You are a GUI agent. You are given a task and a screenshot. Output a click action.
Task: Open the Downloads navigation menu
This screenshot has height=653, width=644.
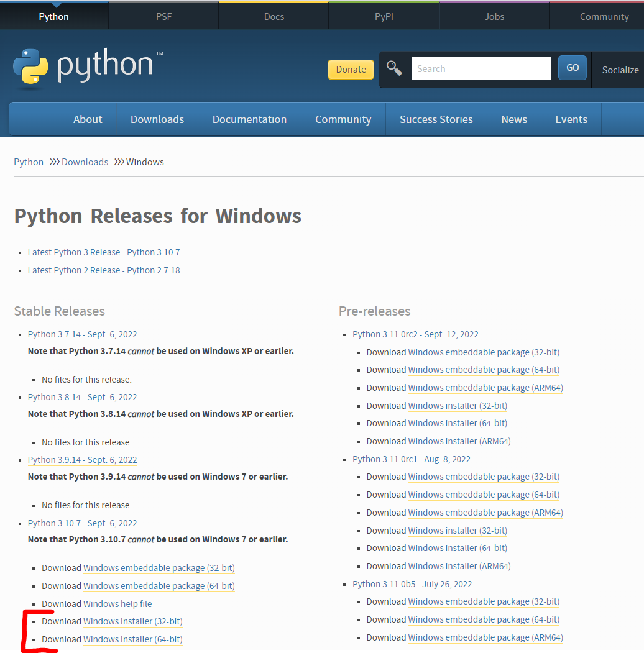(157, 119)
